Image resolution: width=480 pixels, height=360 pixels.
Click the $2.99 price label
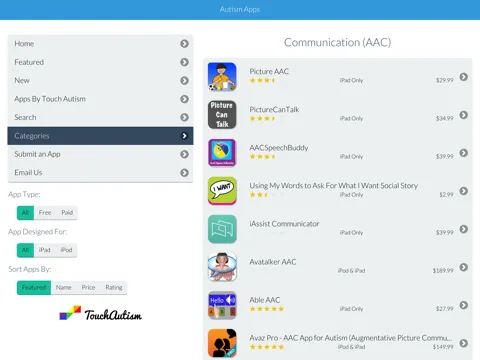(446, 195)
